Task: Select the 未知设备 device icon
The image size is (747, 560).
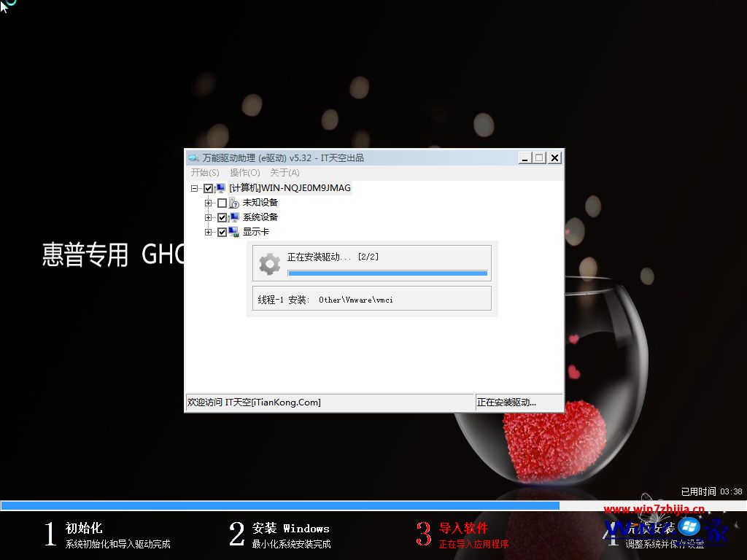Action: click(232, 203)
